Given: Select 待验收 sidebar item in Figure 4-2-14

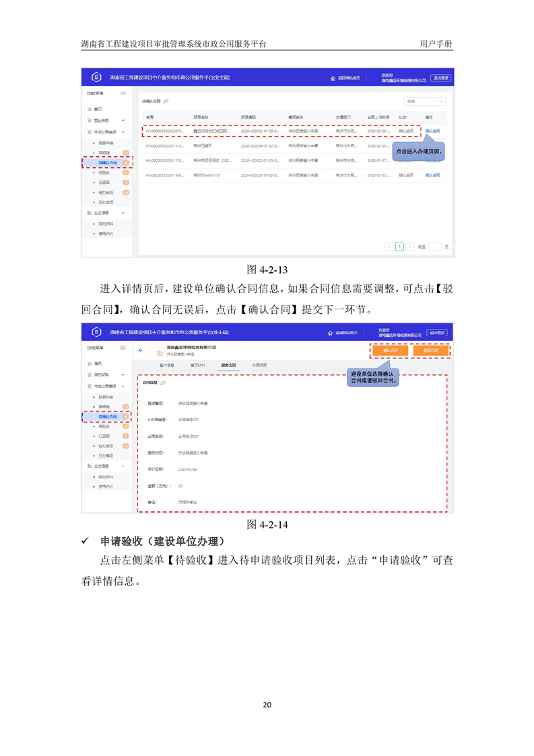Looking at the screenshot, I should [104, 427].
